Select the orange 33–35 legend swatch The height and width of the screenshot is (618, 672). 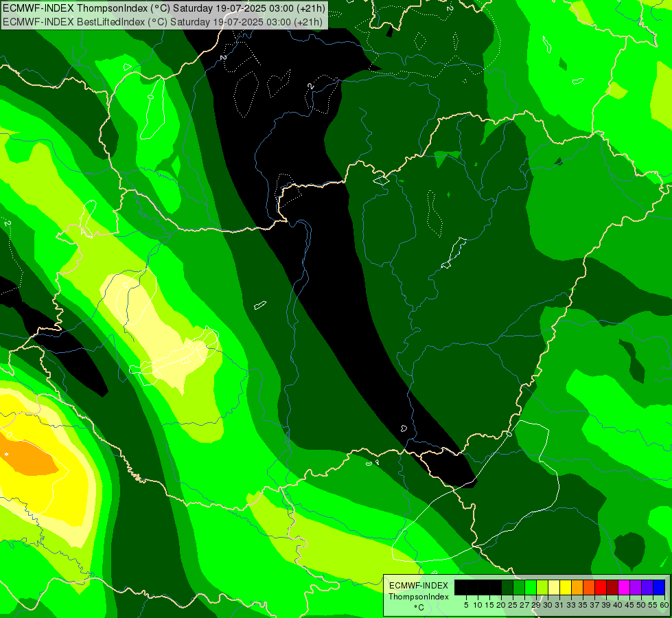click(x=577, y=587)
